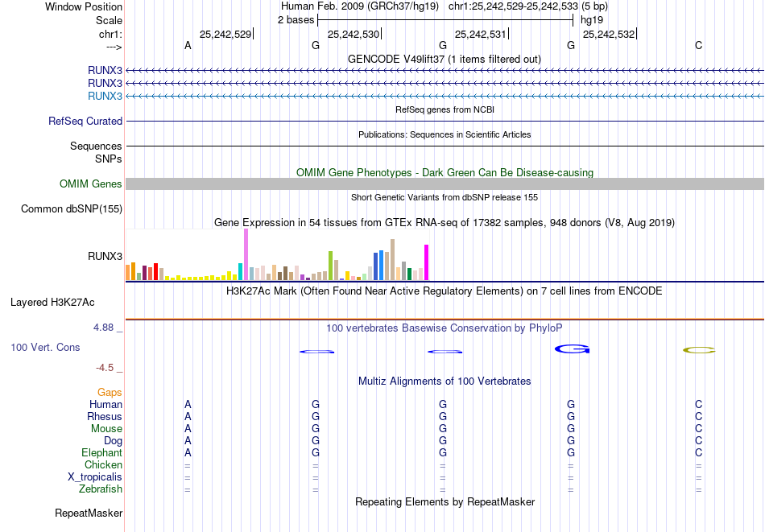Image resolution: width=765 pixels, height=532 pixels.
Task: Click the '--->' base direction arrow label
Action: tap(114, 47)
